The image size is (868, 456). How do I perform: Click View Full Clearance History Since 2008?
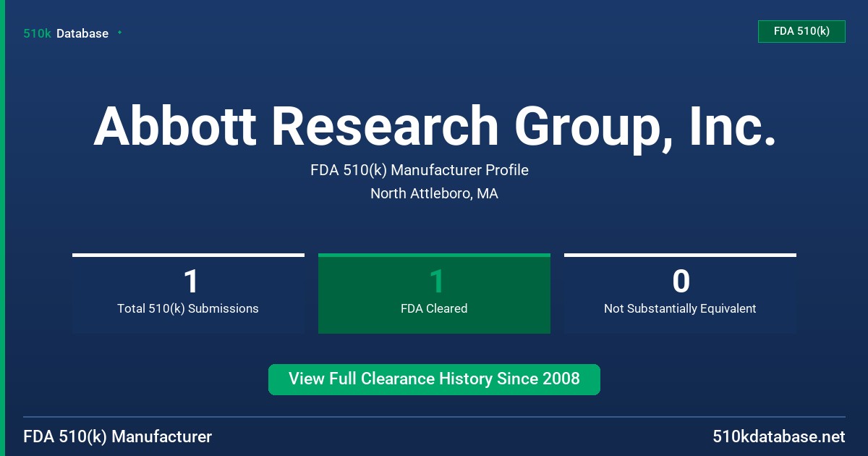pos(434,379)
